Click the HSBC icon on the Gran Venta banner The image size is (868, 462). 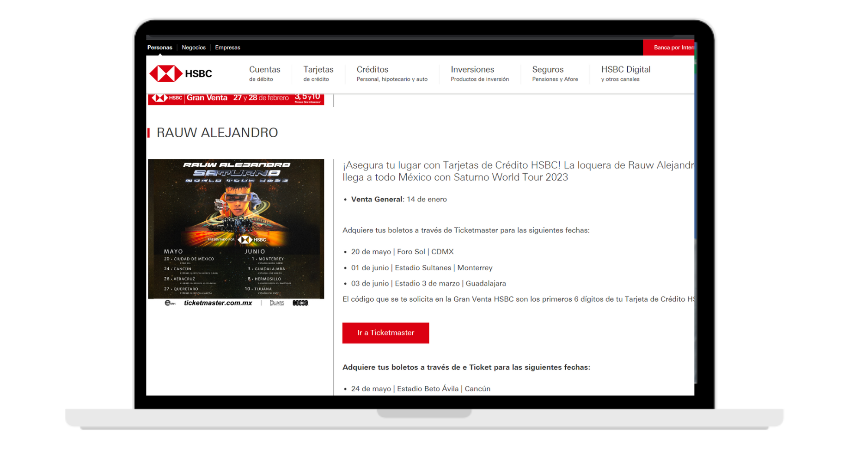pos(159,97)
